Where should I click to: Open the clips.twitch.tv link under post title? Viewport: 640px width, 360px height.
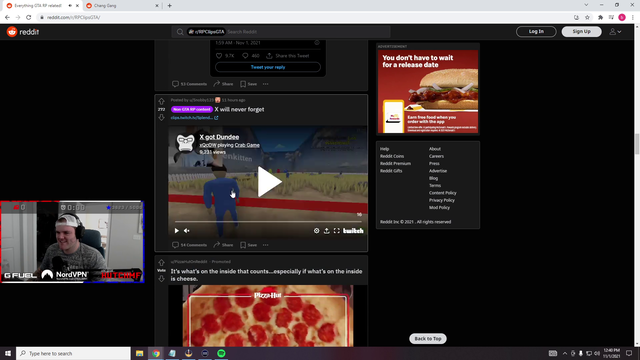194,118
